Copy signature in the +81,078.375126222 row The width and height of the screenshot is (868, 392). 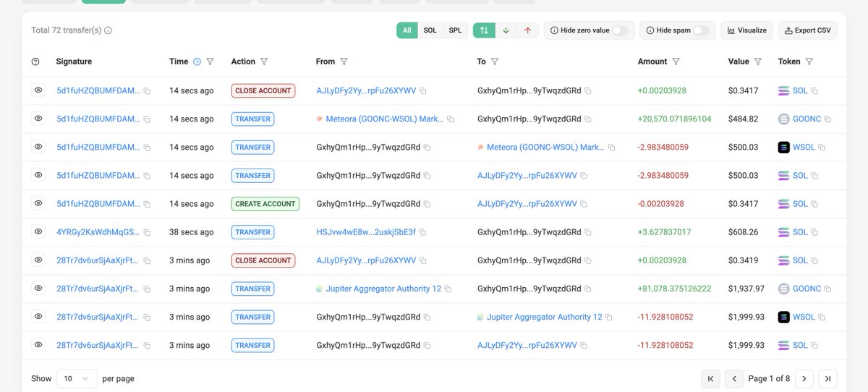click(x=147, y=289)
